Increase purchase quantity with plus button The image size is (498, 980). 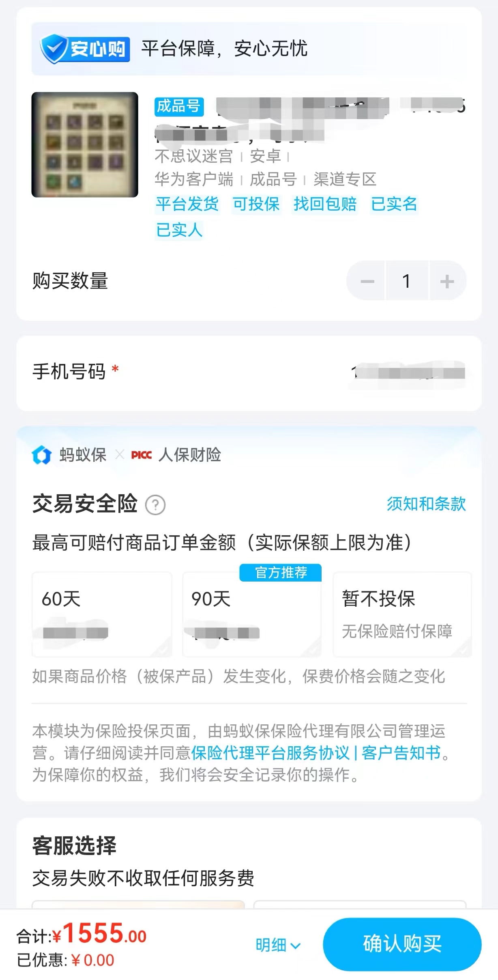447,281
